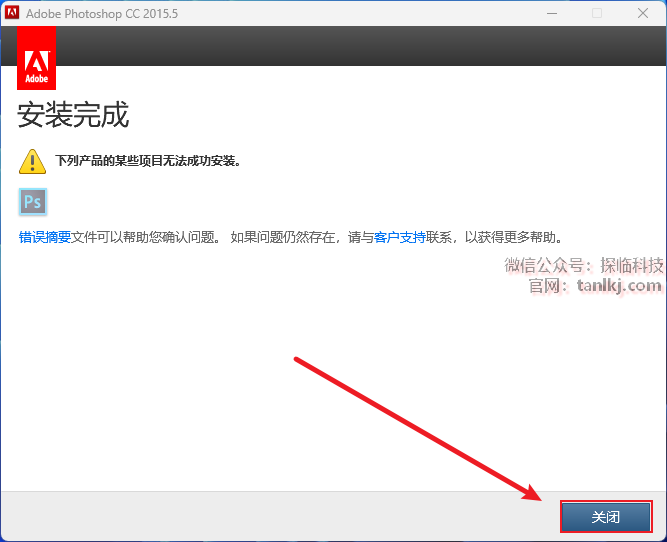Open the 错误摘要 link
667x542 pixels.
45,237
